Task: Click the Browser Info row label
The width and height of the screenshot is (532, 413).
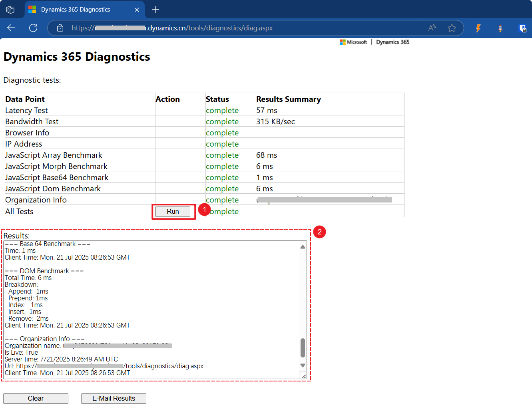Action: click(27, 133)
